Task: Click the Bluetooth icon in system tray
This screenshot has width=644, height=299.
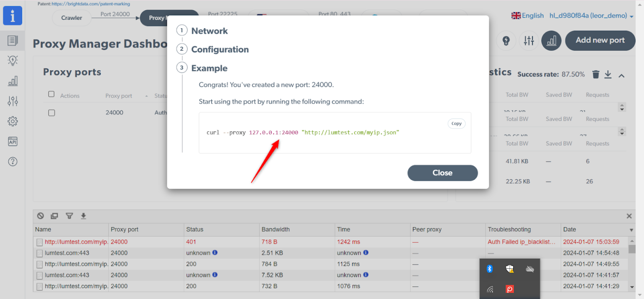Action: [489, 269]
